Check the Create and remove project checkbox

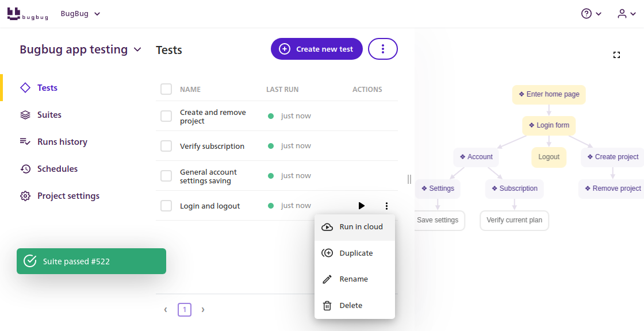coord(166,116)
